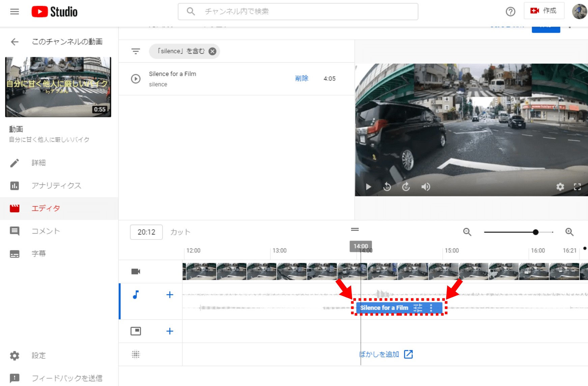Remove the silence filter chip
This screenshot has width=588, height=386.
click(x=212, y=51)
